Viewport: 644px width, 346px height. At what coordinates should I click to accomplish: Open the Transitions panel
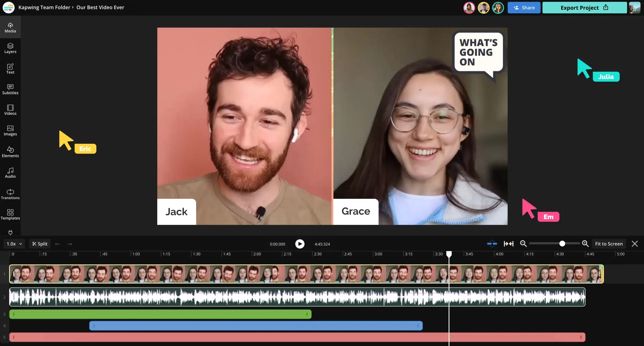click(x=10, y=194)
